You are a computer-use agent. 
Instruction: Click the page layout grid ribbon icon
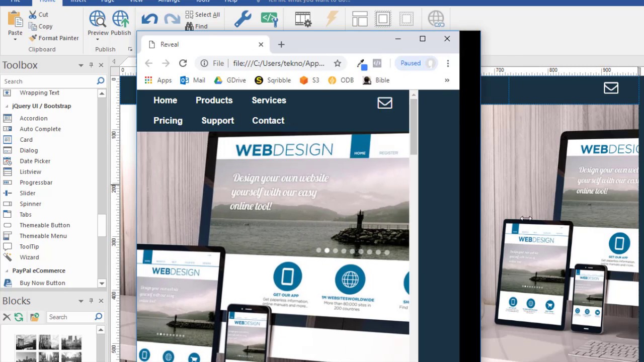(360, 19)
